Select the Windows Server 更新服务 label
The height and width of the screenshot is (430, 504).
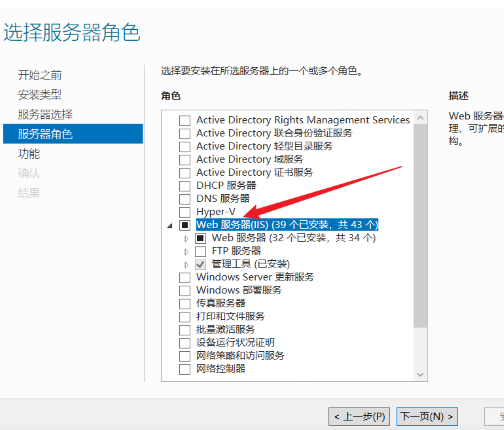coord(255,277)
